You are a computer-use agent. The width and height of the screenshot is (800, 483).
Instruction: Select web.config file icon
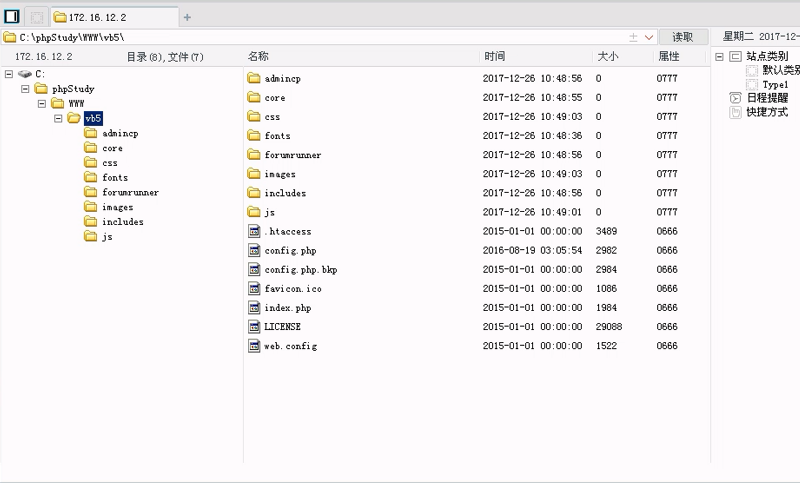[254, 346]
